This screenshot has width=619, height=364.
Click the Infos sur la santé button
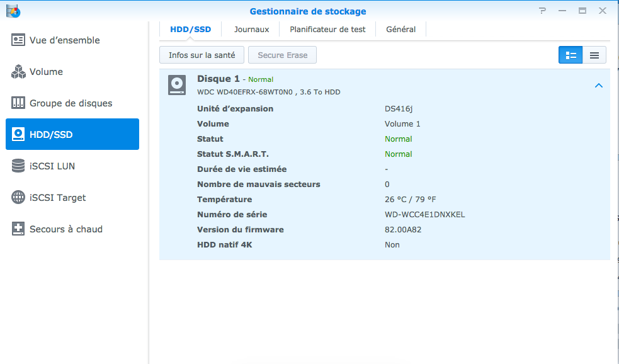202,55
